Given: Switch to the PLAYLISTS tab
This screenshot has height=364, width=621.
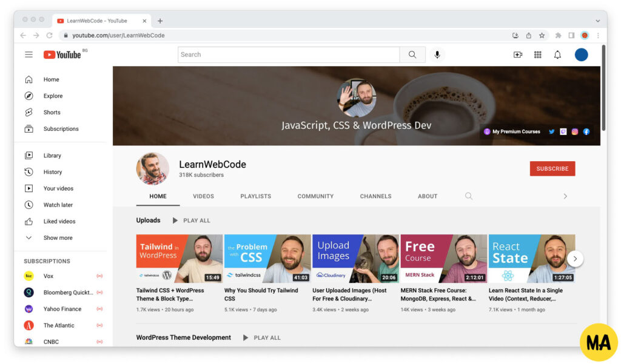Looking at the screenshot, I should coord(256,196).
